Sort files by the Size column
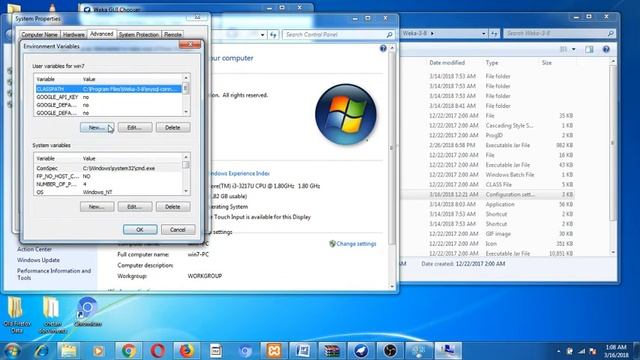The width and height of the screenshot is (640, 360). 547,63
